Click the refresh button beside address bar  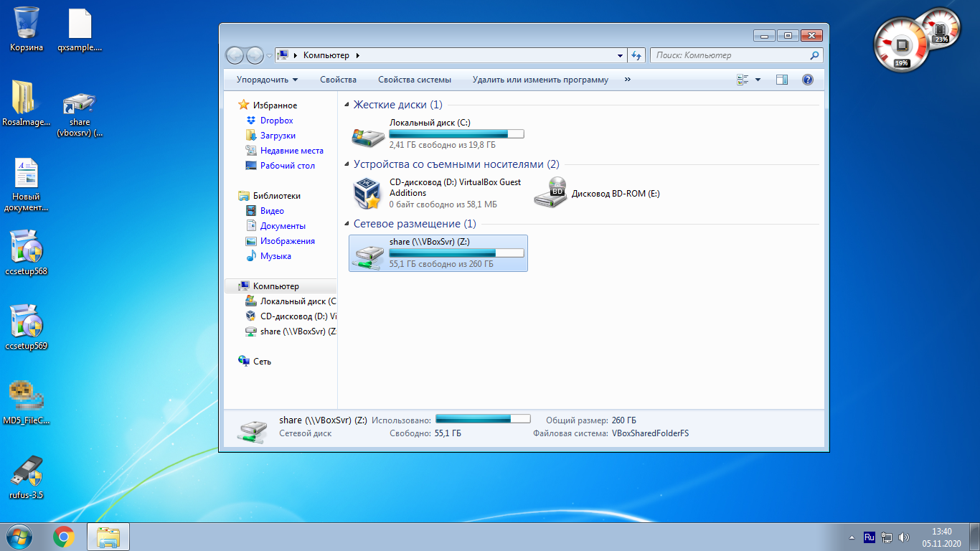636,55
